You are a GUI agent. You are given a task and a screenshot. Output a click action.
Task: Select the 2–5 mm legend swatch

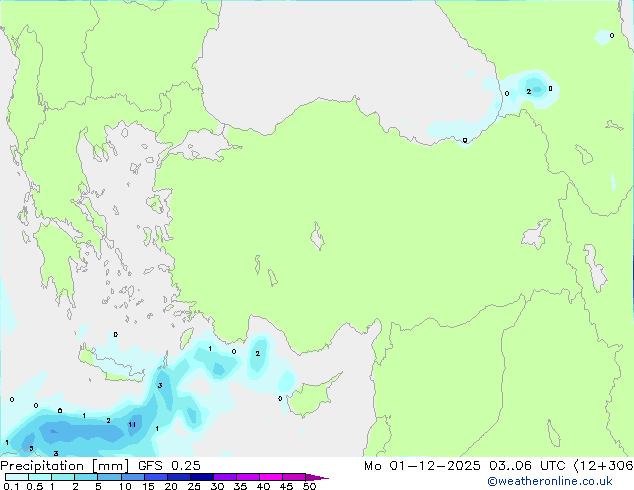click(x=86, y=477)
